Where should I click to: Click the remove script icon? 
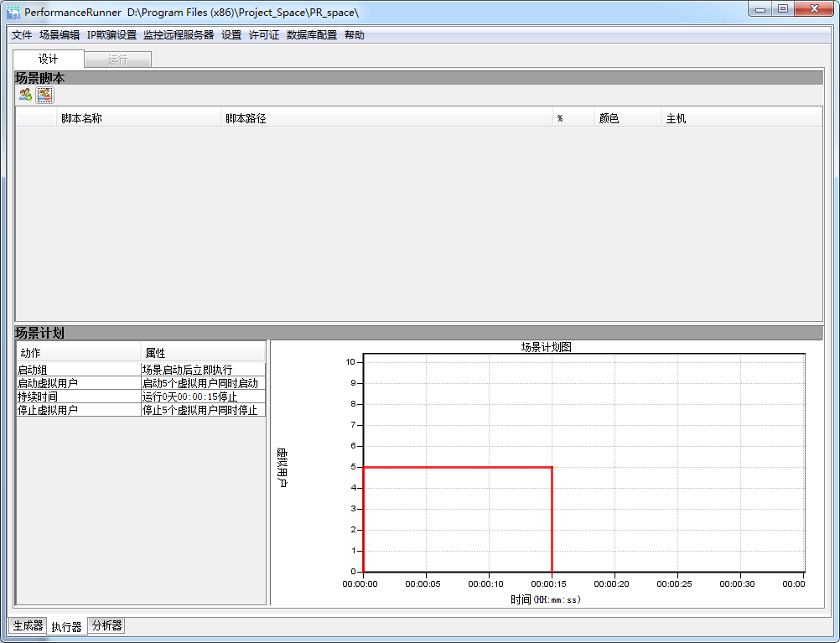[44, 95]
